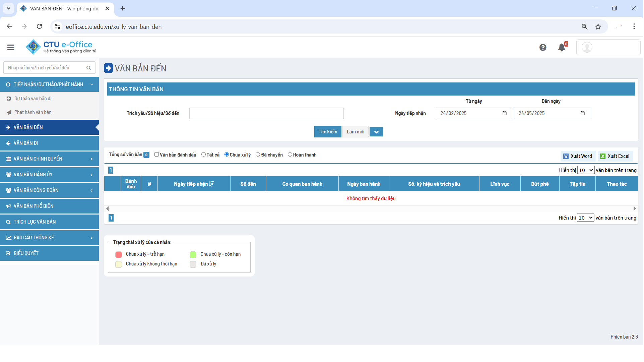Click the hamburger menu icon
Image resolution: width=644 pixels, height=362 pixels.
11,48
